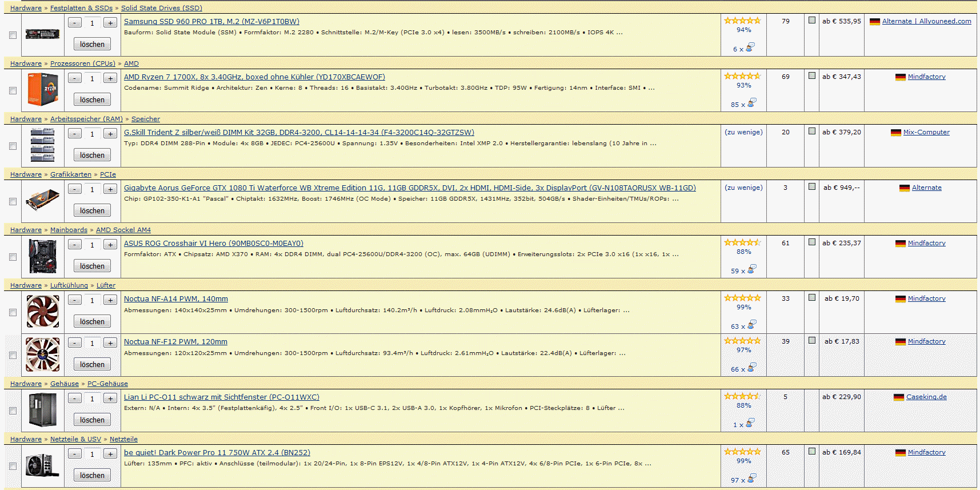This screenshot has height=490, width=980.
Task: Decrease quantity of be quiet! power supply
Action: [75, 454]
